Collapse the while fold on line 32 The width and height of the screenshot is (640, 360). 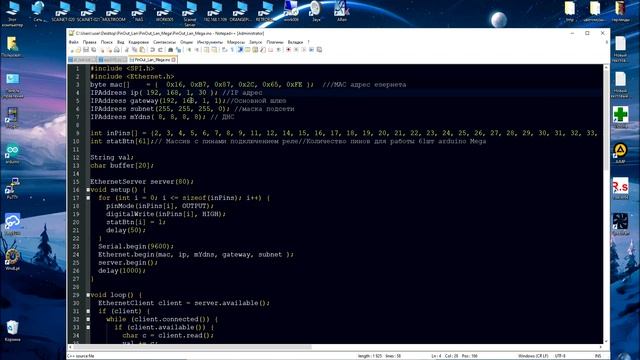click(x=88, y=319)
